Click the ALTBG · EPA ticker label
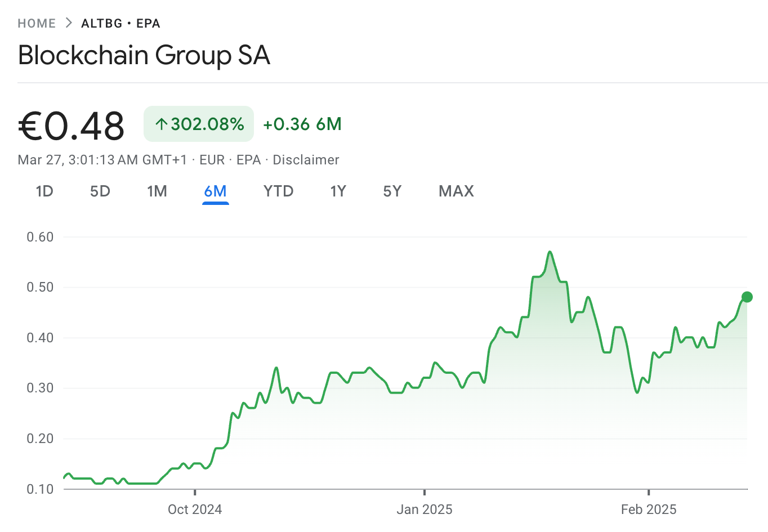768x532 pixels. 120,23
